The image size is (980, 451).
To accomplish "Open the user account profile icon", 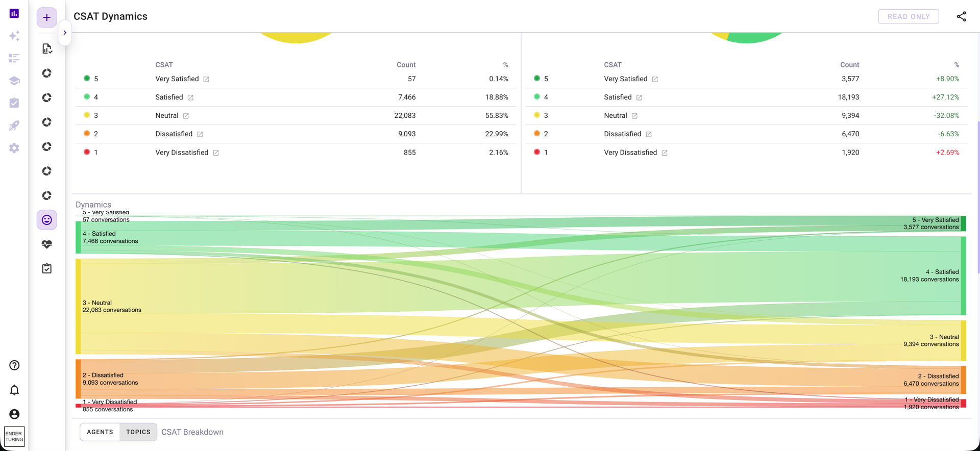I will tap(14, 414).
